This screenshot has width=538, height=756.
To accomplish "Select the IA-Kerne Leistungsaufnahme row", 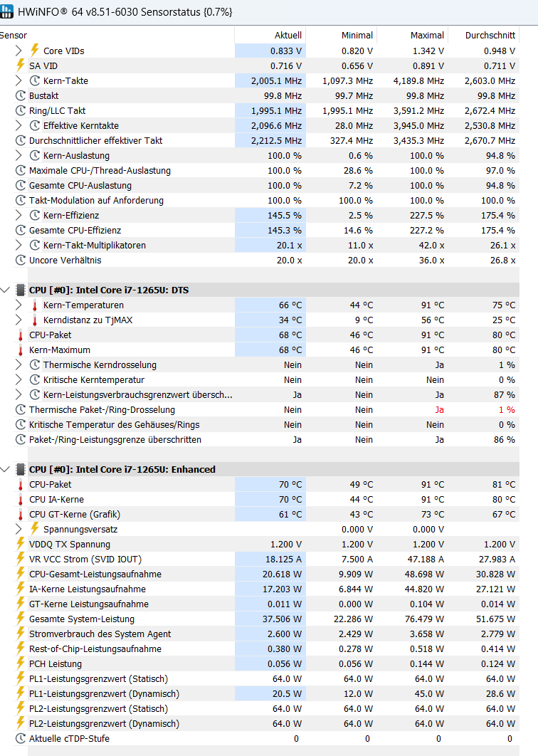I will (x=267, y=589).
